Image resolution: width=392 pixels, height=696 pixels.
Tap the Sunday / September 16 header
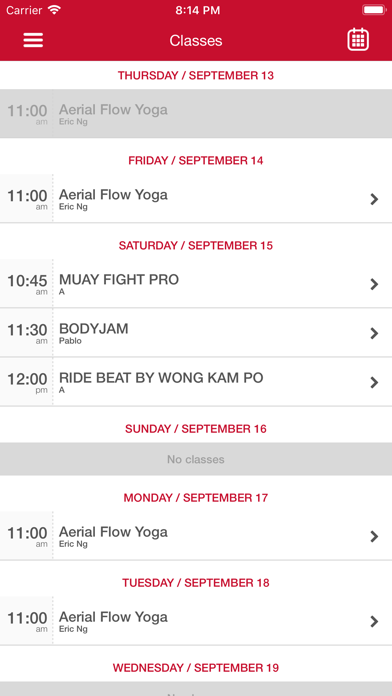point(196,429)
